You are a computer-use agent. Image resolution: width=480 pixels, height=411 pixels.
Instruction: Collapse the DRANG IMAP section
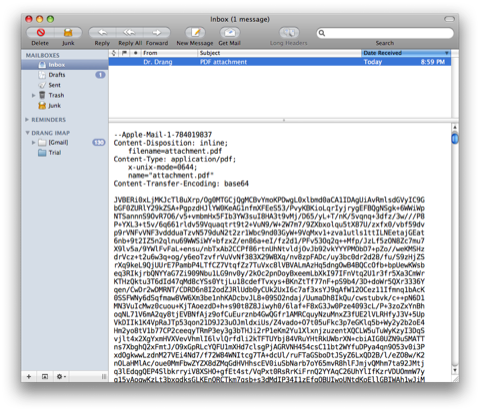point(27,133)
